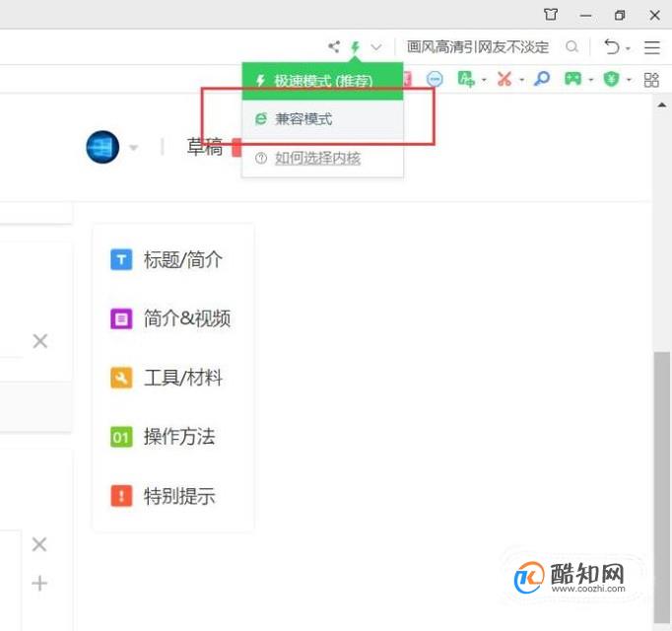Screen dimensions: 672x631
Task: Jump to 标题/简介 section
Action: (x=183, y=260)
